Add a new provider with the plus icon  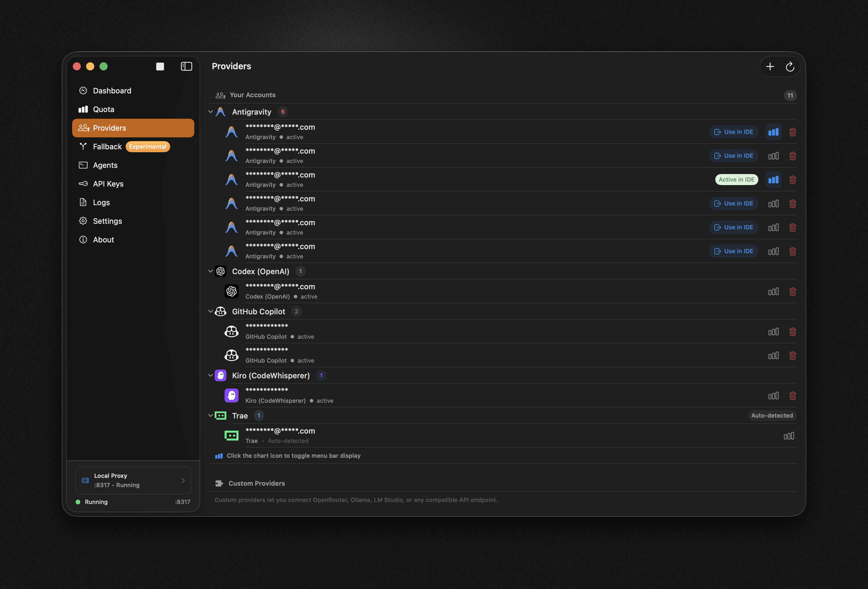click(770, 67)
